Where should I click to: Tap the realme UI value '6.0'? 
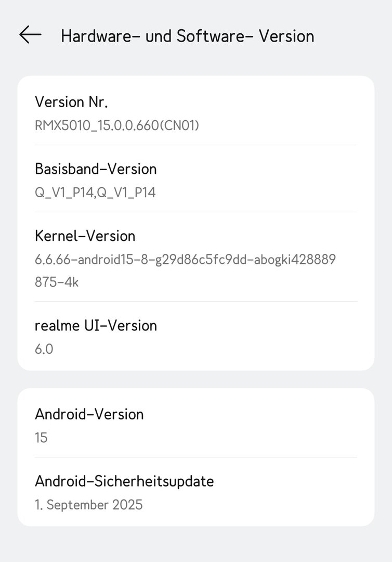tap(44, 349)
